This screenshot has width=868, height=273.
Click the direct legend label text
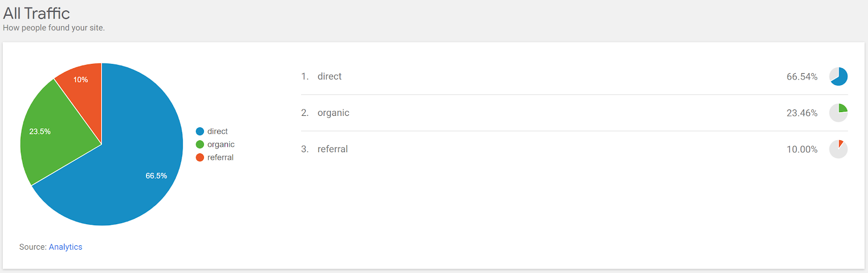[218, 132]
